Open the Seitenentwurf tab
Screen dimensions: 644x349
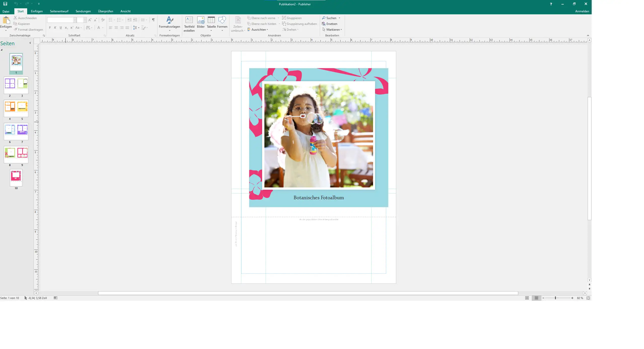coord(59,11)
